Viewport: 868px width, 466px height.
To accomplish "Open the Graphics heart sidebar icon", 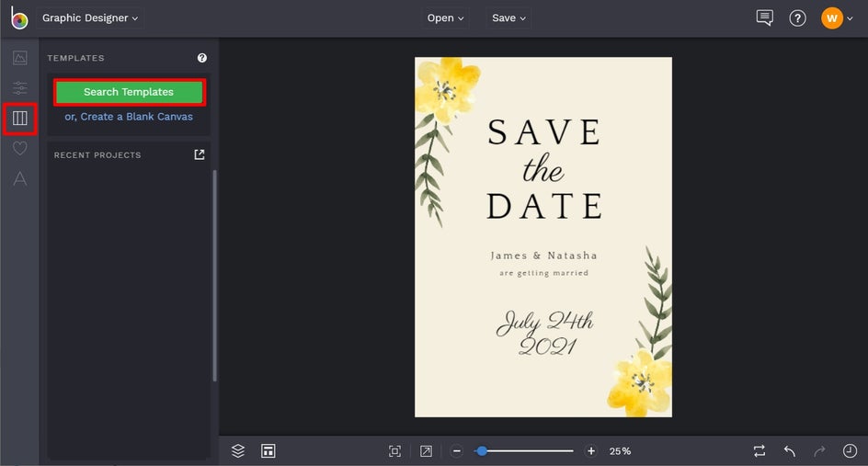I will 19,149.
